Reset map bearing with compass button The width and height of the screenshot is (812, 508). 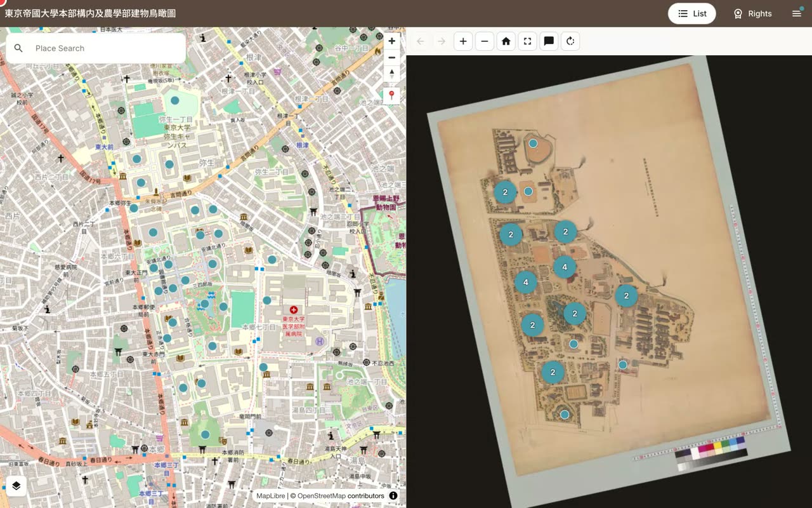(392, 74)
